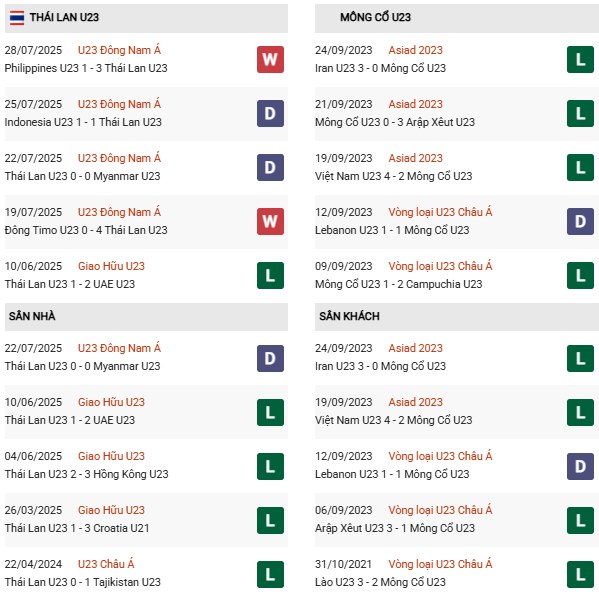Viewport: 599px width, 595px height.
Task: Open U23 Đông Nam Á link dated 28/07/2025
Action: click(119, 50)
